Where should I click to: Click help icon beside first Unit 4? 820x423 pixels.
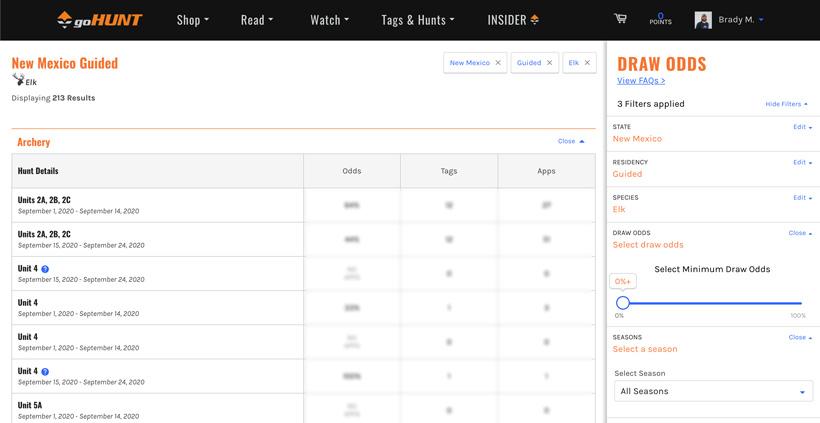coord(45,269)
